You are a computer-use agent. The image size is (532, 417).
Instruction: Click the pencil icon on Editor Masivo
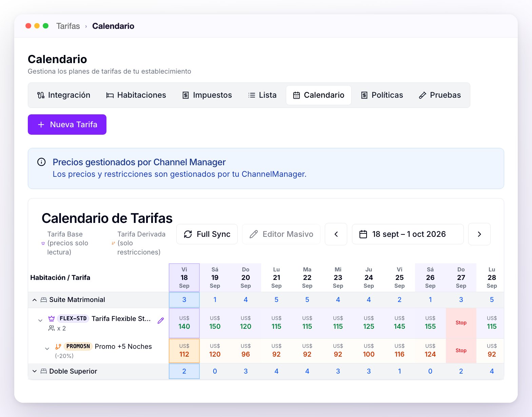254,234
